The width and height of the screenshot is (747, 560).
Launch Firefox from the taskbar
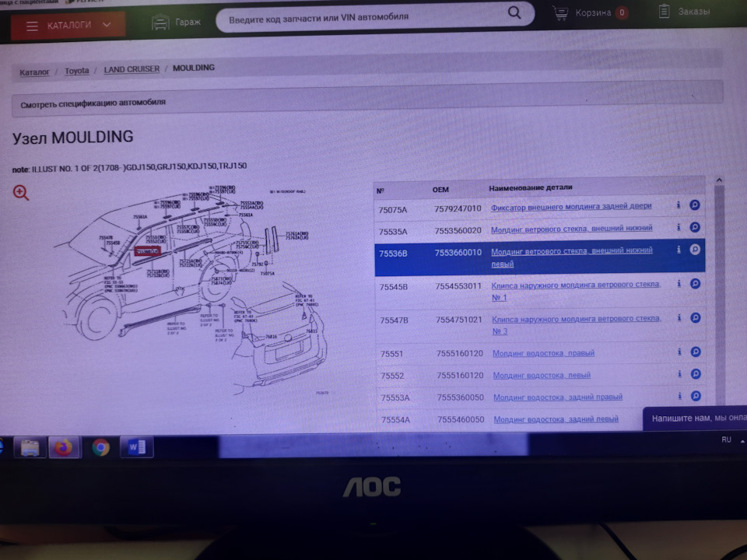(x=65, y=447)
